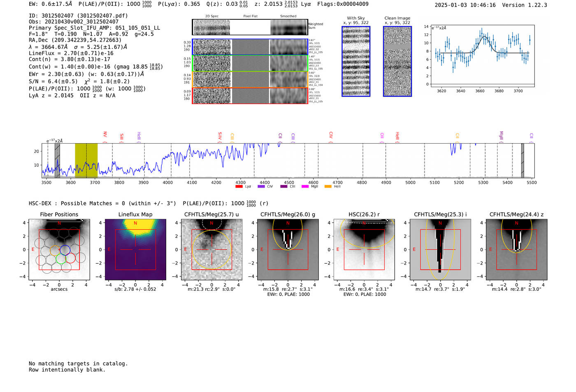The image size is (576, 392).
Task: Click the CIII legend swatch
Action: (x=284, y=187)
